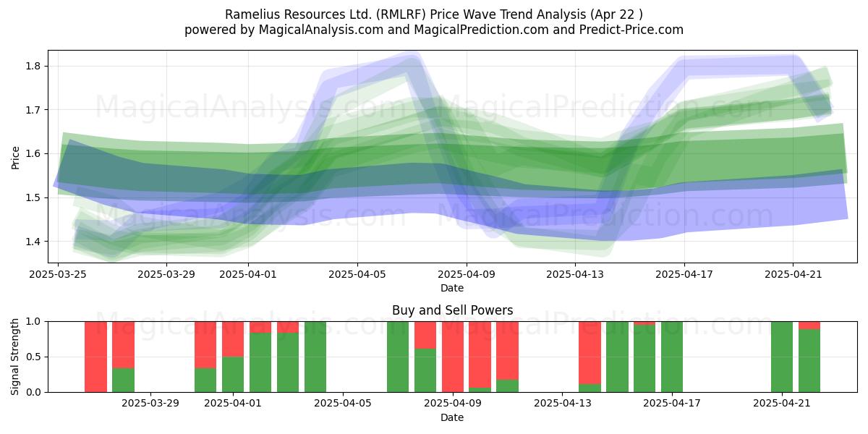The width and height of the screenshot is (868, 434).
Task: Click 2025-04-21 tick under the price chart
Action: (x=793, y=274)
